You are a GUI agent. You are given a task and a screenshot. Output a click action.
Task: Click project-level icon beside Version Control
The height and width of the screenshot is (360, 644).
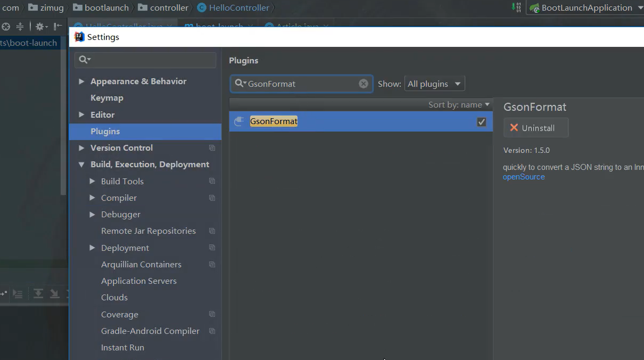pos(212,148)
